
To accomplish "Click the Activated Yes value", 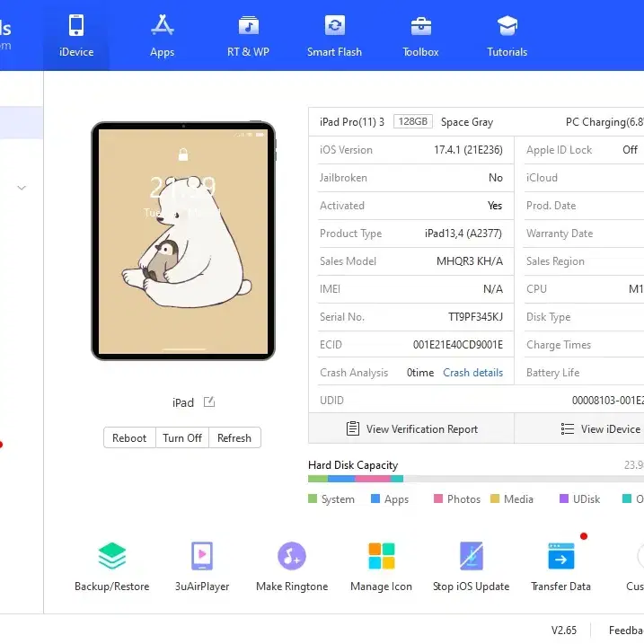I will [495, 206].
